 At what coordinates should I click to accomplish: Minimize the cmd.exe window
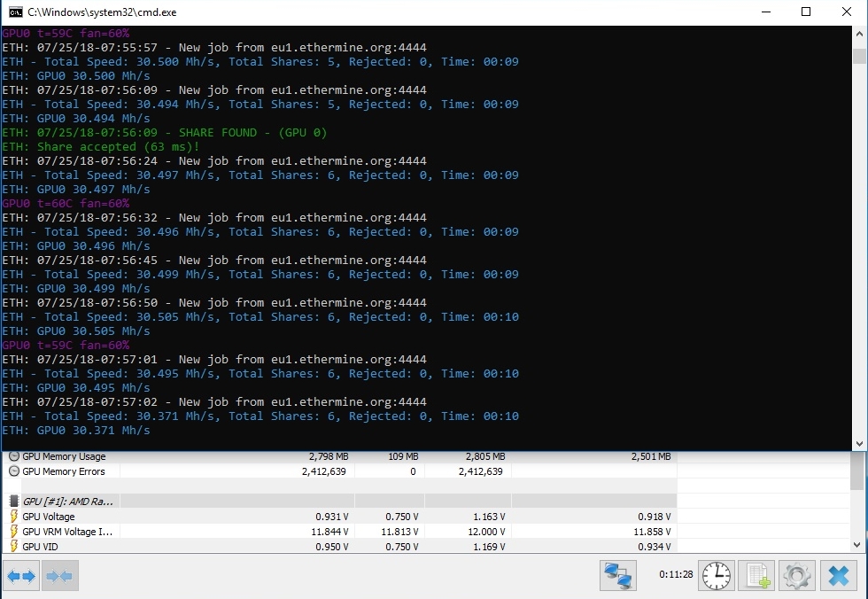(765, 12)
